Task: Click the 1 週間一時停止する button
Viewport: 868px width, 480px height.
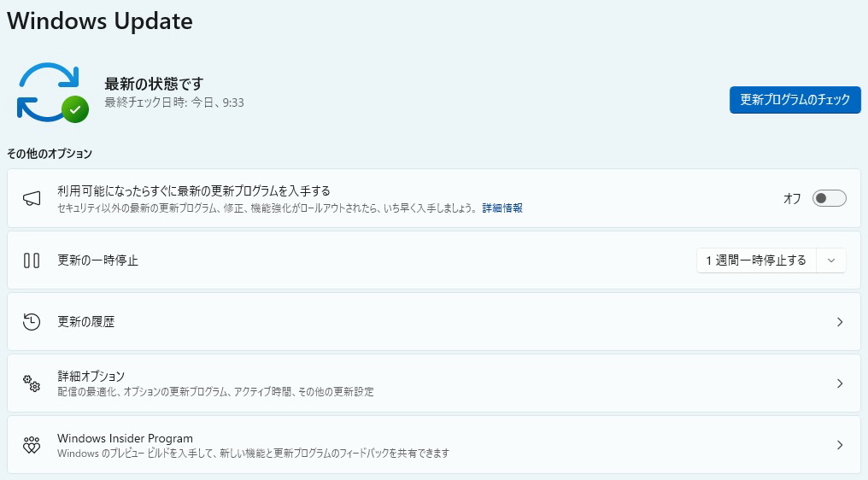Action: click(x=756, y=260)
